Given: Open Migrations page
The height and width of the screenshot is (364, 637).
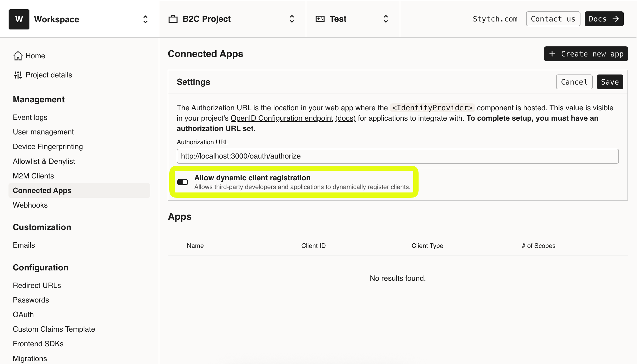Looking at the screenshot, I should point(30,358).
